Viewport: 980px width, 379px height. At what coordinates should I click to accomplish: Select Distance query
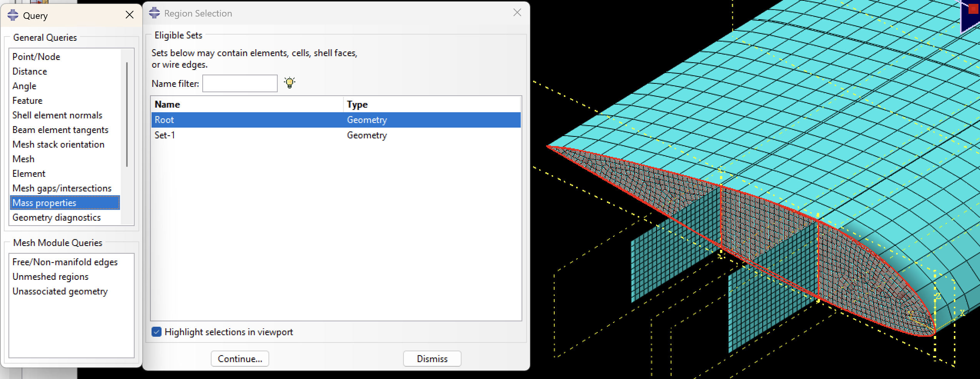pyautogui.click(x=30, y=71)
